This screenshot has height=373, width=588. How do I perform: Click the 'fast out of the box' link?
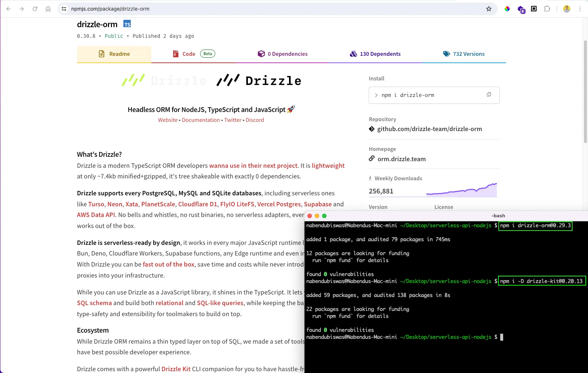pos(169,264)
